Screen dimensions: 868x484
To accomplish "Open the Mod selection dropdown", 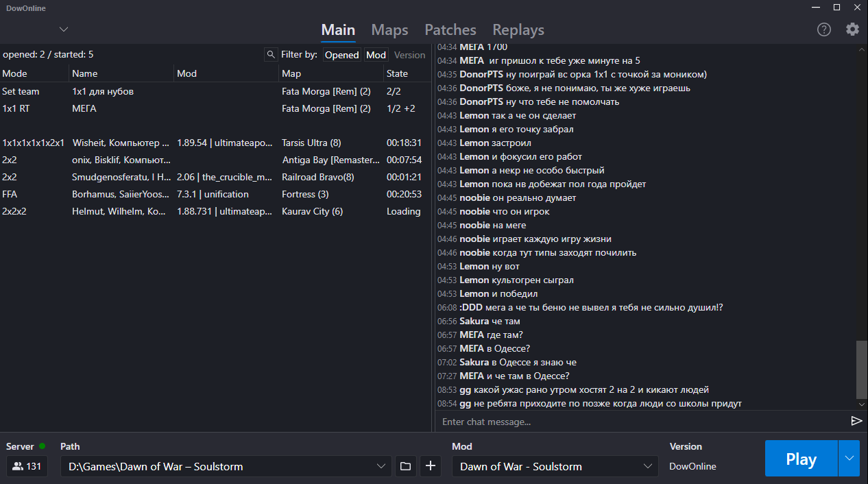I will point(648,466).
